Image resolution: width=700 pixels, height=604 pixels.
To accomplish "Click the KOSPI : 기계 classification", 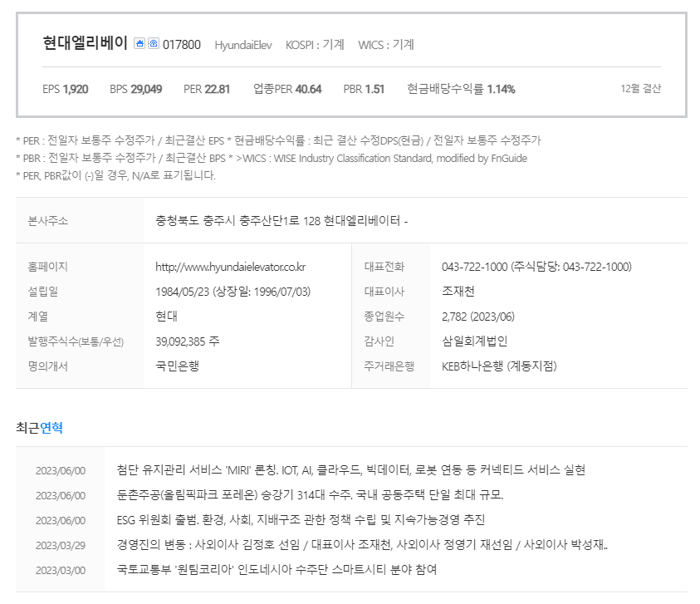I will click(315, 45).
